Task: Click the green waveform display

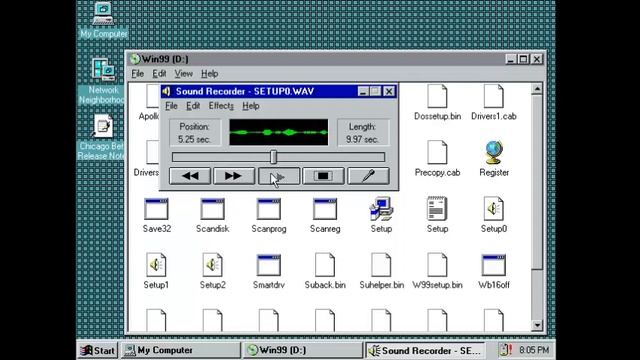Action: (x=278, y=132)
